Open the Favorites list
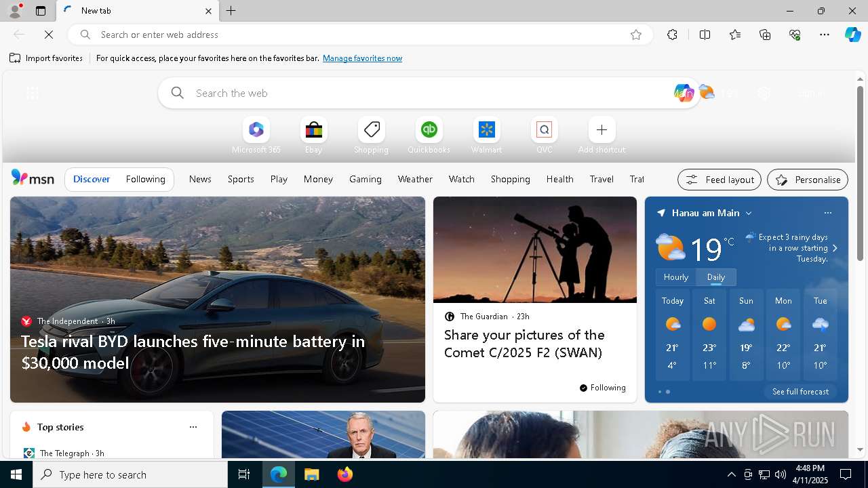Image resolution: width=868 pixels, height=488 pixels. tap(735, 35)
